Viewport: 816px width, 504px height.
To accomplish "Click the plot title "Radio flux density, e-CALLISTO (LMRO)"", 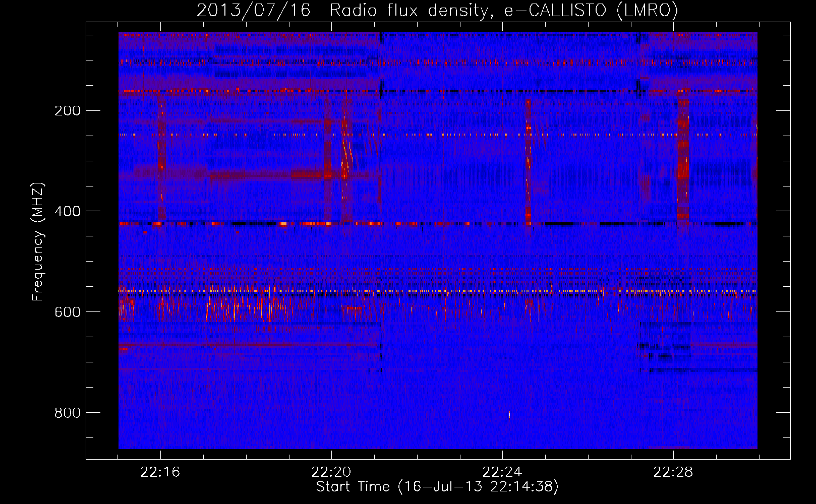I will 504,11.
